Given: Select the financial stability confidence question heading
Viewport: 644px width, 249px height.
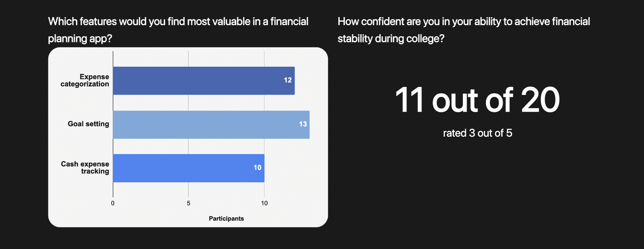Looking at the screenshot, I should (464, 30).
